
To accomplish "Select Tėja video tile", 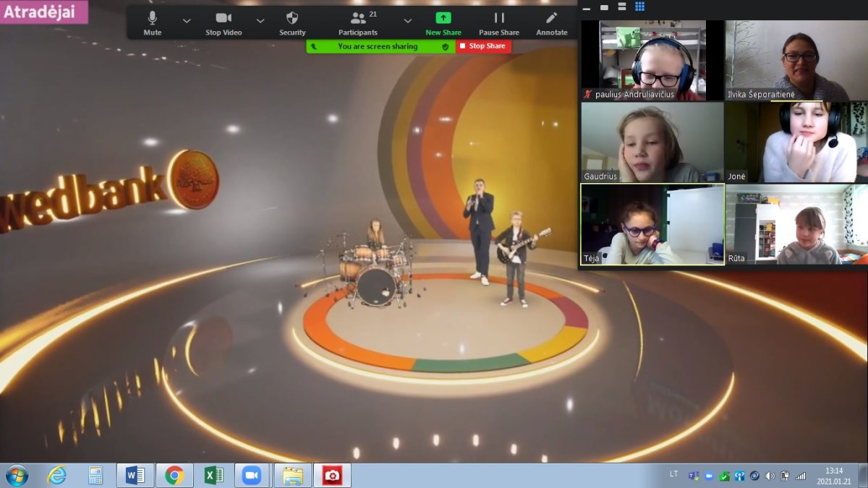I will coord(652,224).
